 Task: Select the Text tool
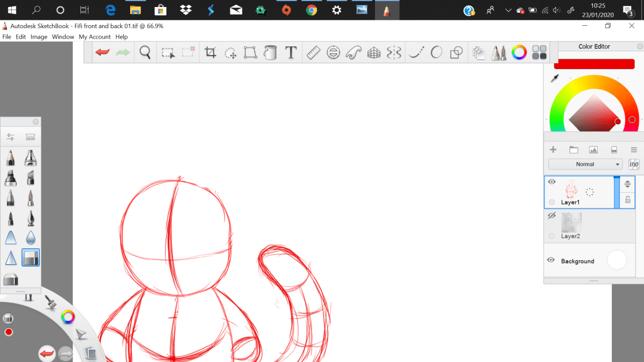[291, 53]
